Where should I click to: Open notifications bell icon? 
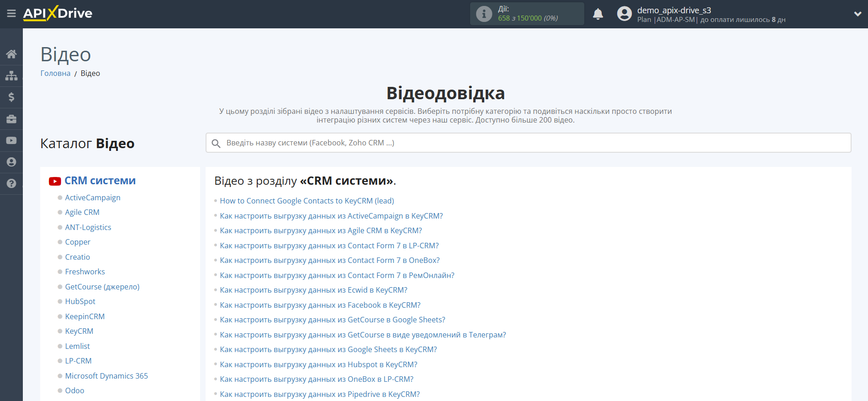(x=598, y=14)
